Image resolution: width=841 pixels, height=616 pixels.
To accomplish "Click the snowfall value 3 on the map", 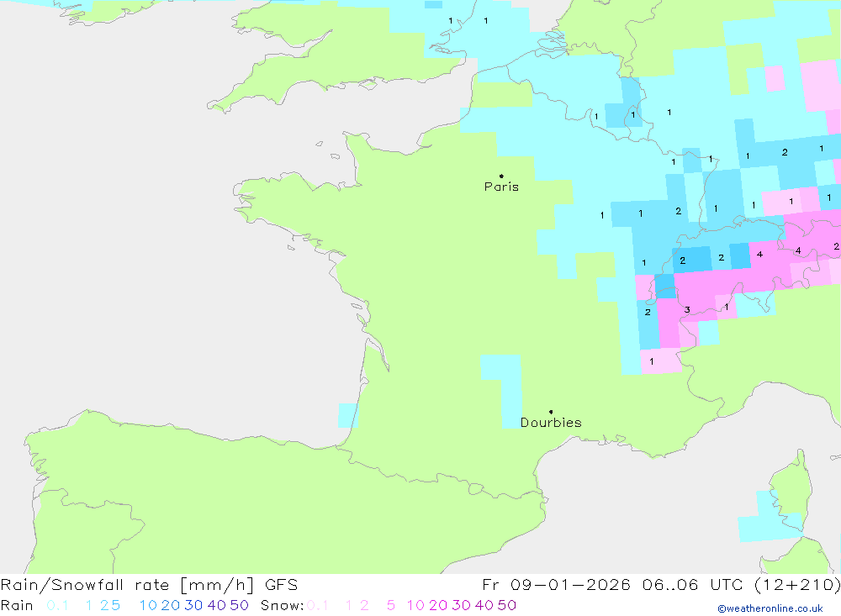I will [687, 309].
